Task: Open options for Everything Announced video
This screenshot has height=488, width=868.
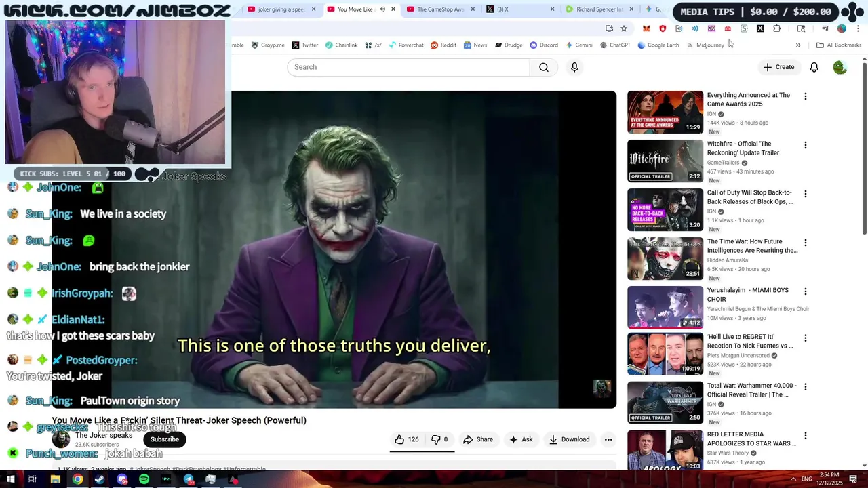Action: [805, 96]
